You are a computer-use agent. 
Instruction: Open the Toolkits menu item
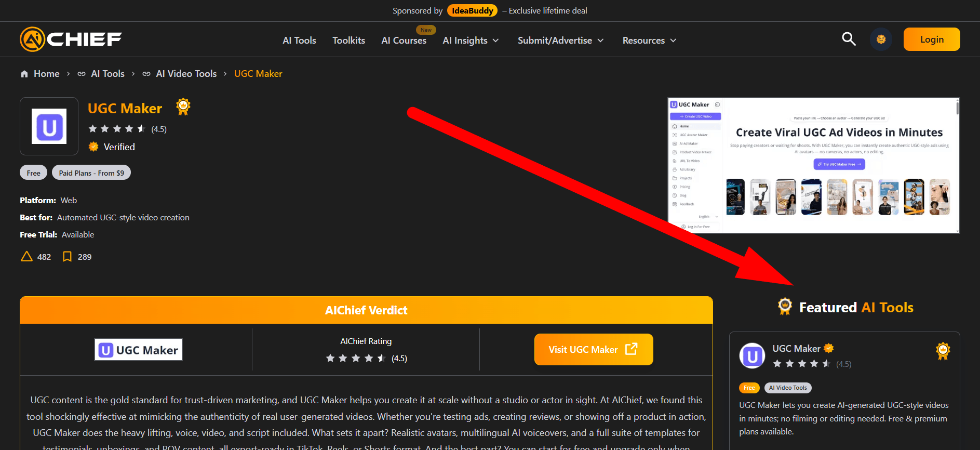348,41
